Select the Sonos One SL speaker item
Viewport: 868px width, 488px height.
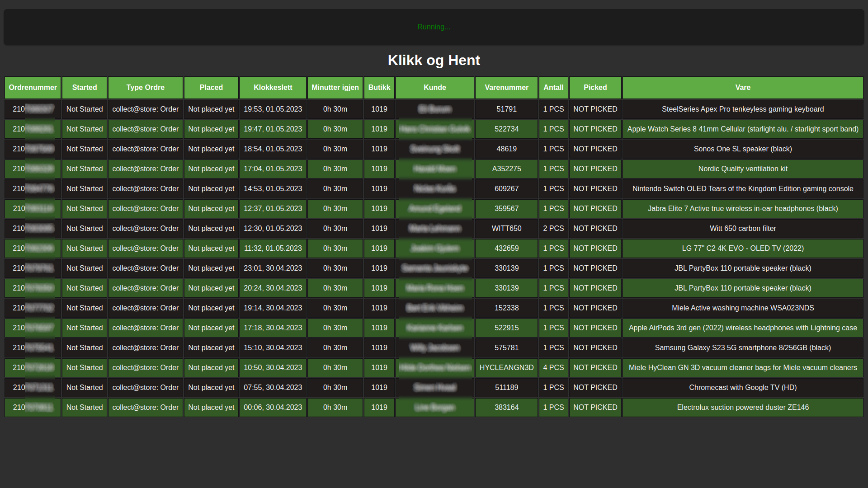pyautogui.click(x=743, y=149)
